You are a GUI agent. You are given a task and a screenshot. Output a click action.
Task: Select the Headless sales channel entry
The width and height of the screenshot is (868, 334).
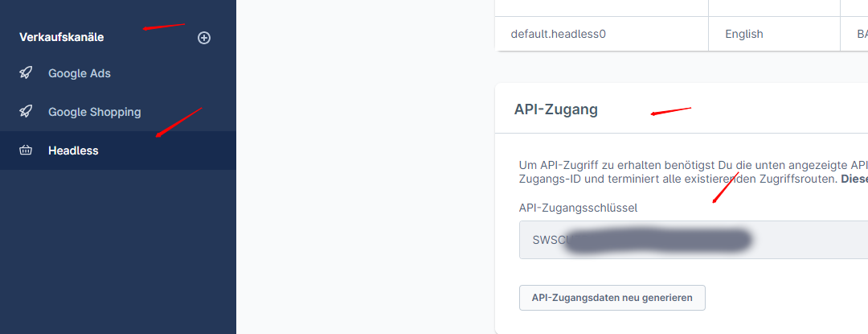coord(73,151)
